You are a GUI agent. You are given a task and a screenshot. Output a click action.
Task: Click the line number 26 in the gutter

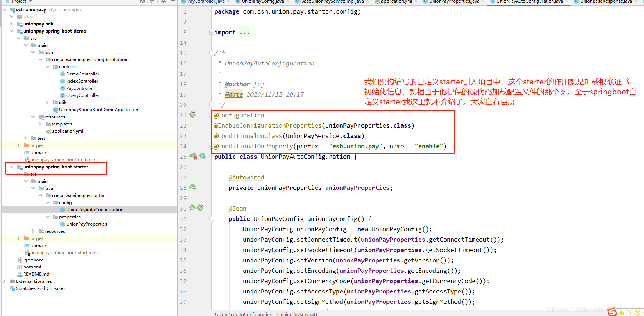point(183,167)
